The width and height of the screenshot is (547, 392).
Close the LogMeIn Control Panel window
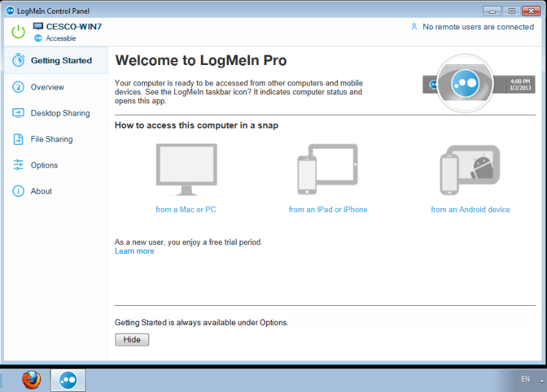coord(531,11)
